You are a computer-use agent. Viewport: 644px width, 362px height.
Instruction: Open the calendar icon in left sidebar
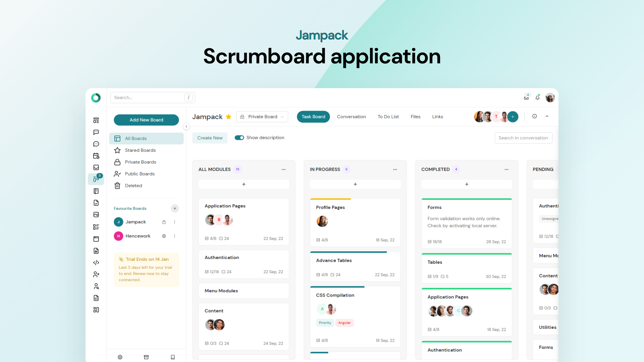96,156
